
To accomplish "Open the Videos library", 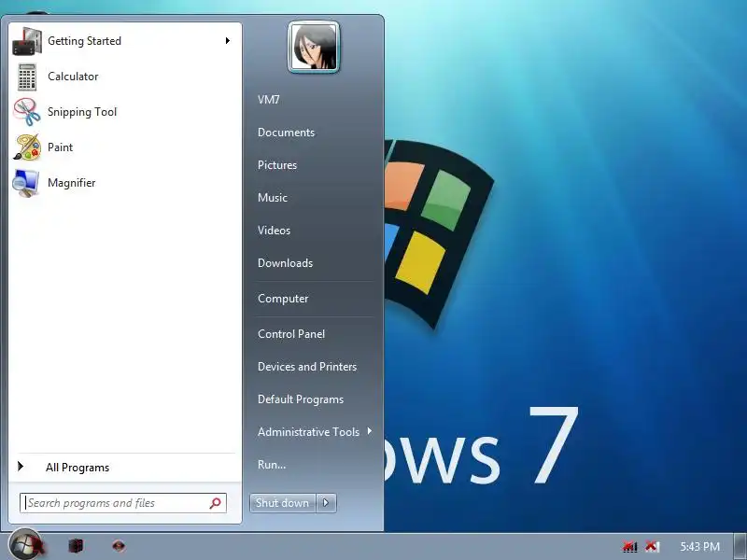I will (315, 231).
